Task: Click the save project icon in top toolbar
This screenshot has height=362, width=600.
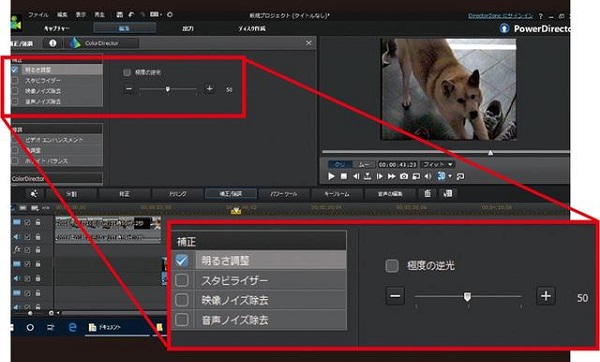Action: point(120,15)
